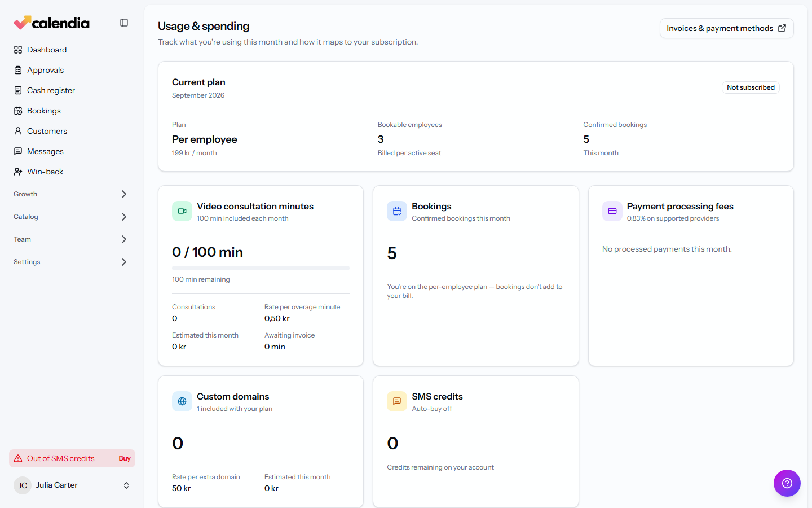Click '199 kr / month' price text
The width and height of the screenshot is (812, 508).
(195, 153)
